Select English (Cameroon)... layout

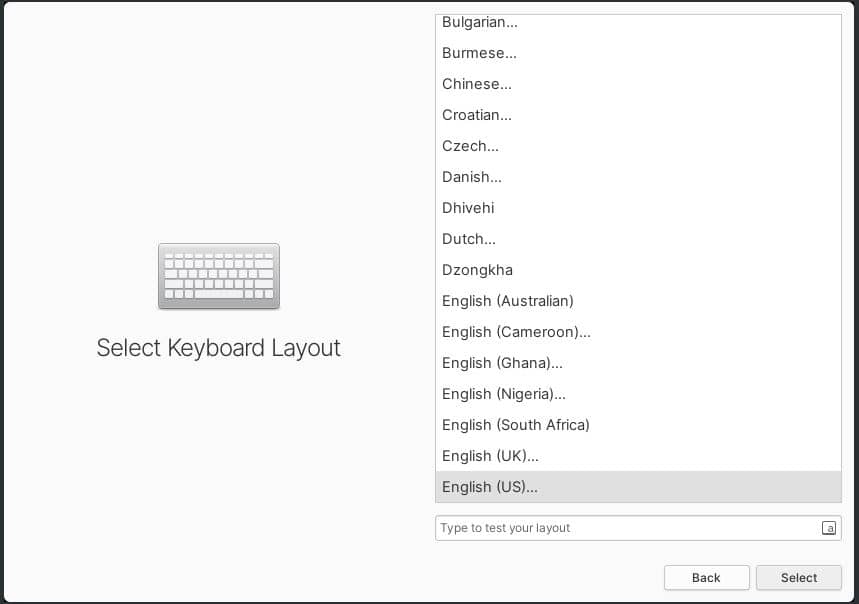click(x=638, y=332)
